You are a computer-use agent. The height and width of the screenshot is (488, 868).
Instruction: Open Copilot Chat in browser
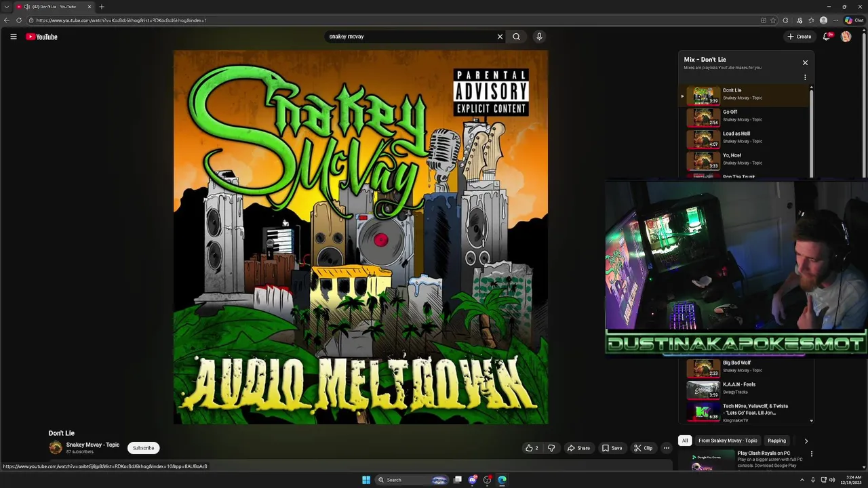click(854, 20)
